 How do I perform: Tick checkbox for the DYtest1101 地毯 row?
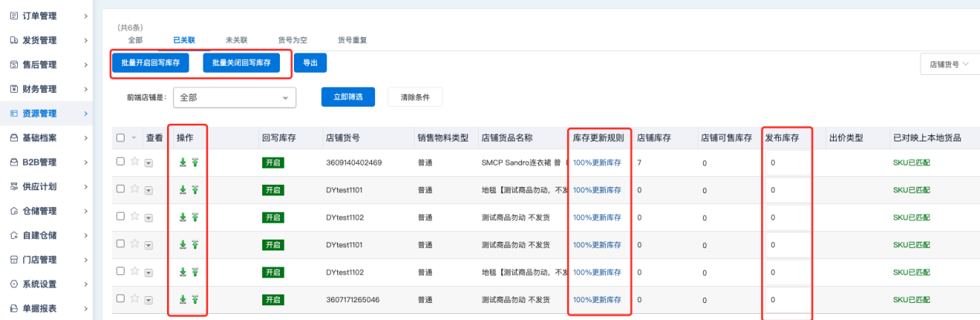[x=120, y=189]
